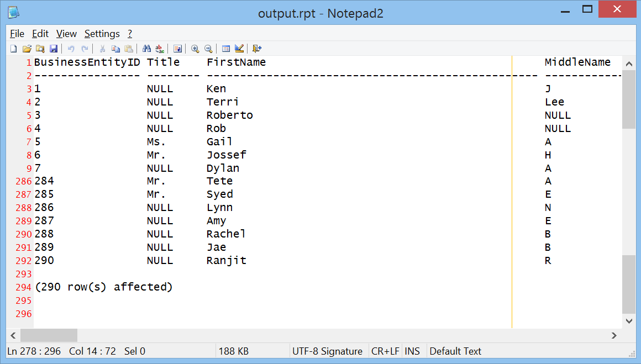Image resolution: width=641 pixels, height=364 pixels.
Task: Click the Sel 0 status text
Action: pyautogui.click(x=135, y=351)
